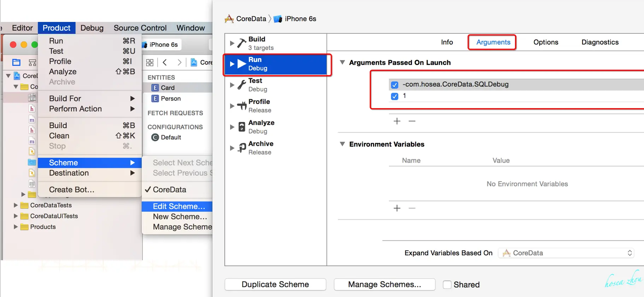Image resolution: width=644 pixels, height=297 pixels.
Task: Go forward with the right chevron
Action: click(180, 63)
